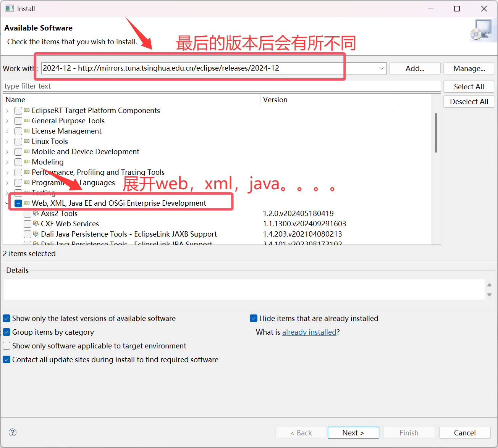
Task: Check the EclipseRT Target Platform Components box
Action: point(18,111)
